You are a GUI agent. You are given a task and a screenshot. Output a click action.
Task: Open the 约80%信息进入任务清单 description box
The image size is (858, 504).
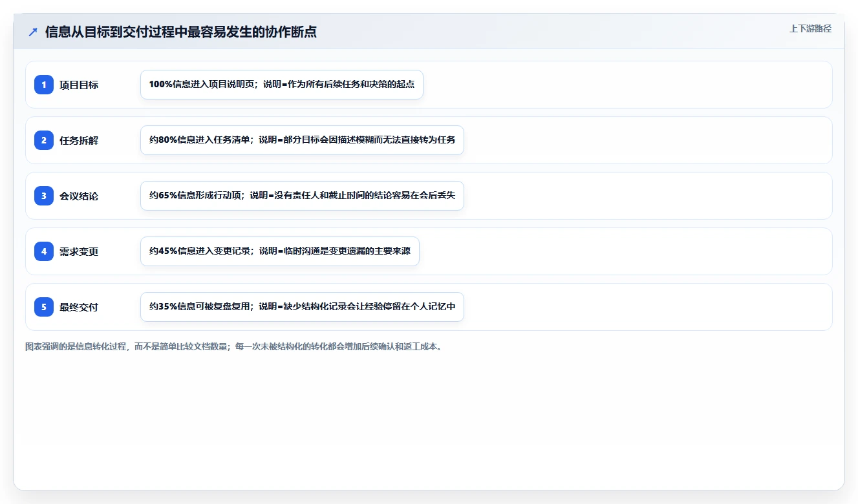pyautogui.click(x=302, y=140)
